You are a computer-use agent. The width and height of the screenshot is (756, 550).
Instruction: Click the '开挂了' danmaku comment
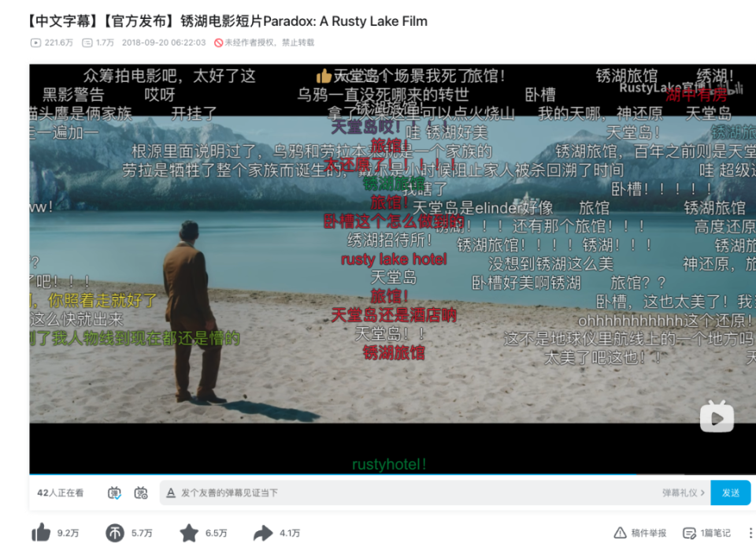tap(194, 113)
